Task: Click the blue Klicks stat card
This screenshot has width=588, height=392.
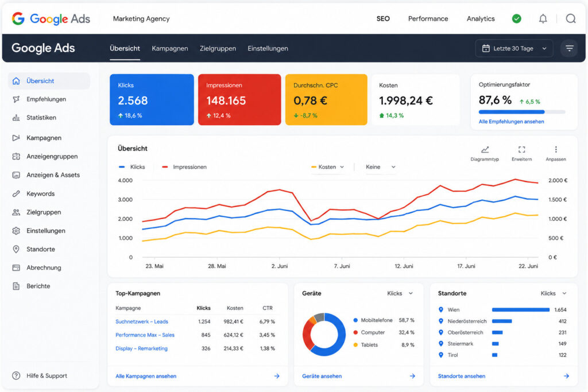Action: [152, 100]
